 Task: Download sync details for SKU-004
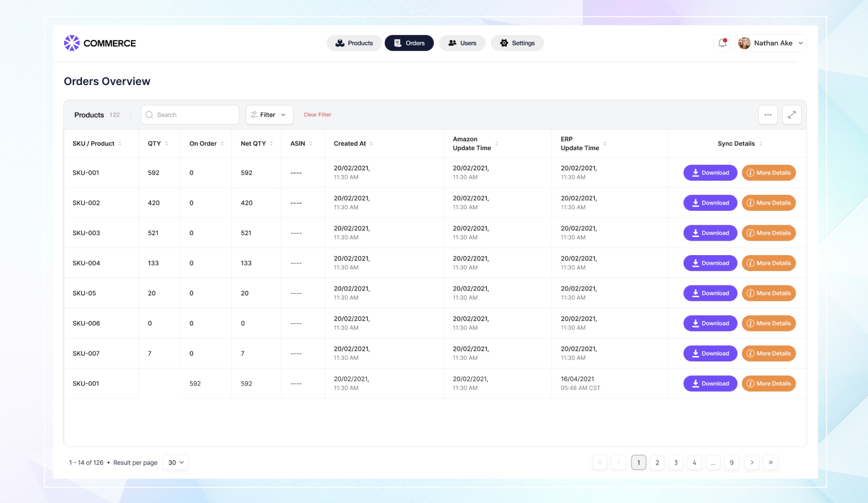(x=710, y=263)
